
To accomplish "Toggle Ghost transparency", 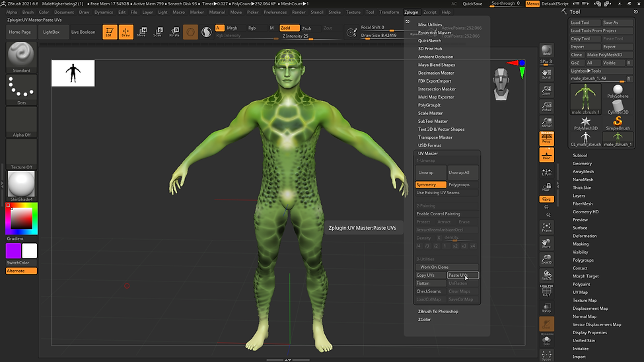I will tap(547, 324).
